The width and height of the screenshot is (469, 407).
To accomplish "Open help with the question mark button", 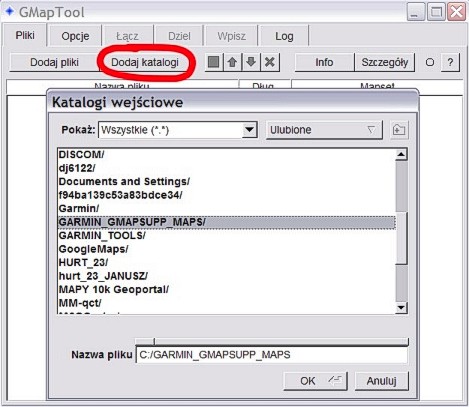I will tap(450, 62).
